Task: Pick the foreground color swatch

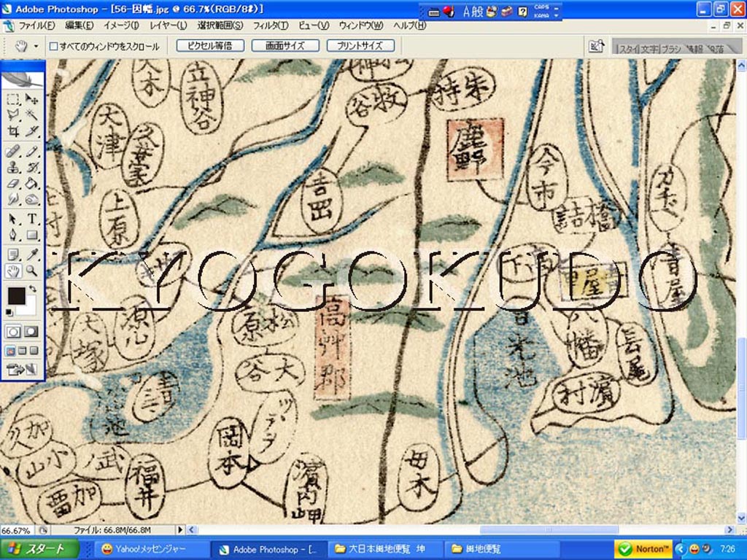Action: click(x=16, y=296)
